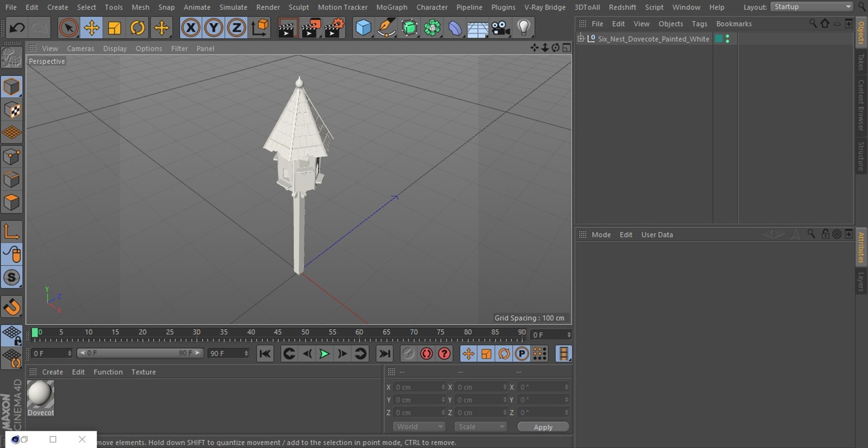Switch to Layers side tab
Viewport: 868px width, 448px height.
[x=861, y=282]
